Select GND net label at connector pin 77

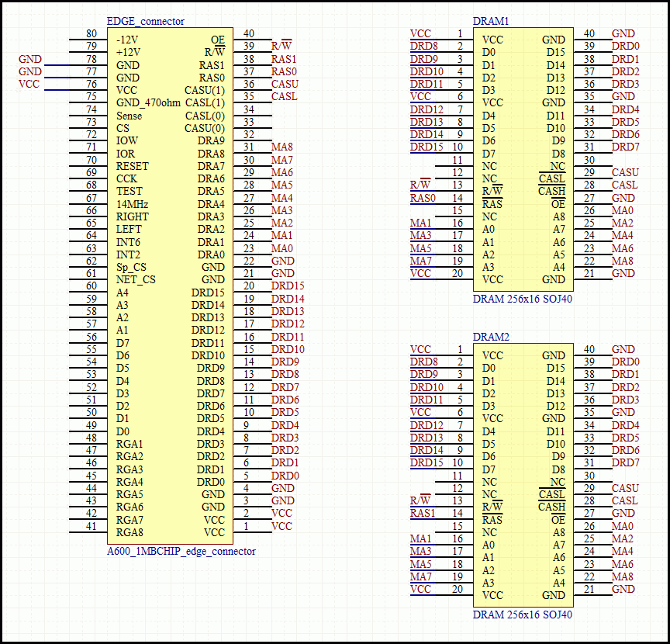tap(30, 71)
